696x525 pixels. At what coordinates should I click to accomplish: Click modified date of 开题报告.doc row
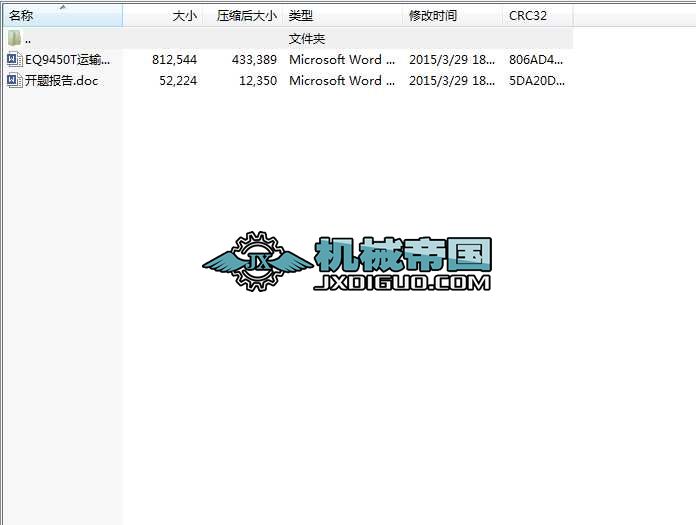452,81
